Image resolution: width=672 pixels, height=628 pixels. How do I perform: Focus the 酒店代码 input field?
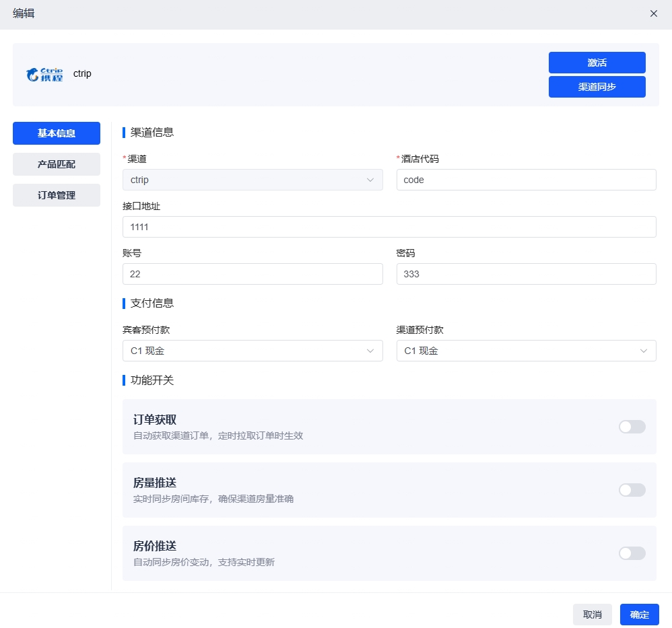point(526,180)
